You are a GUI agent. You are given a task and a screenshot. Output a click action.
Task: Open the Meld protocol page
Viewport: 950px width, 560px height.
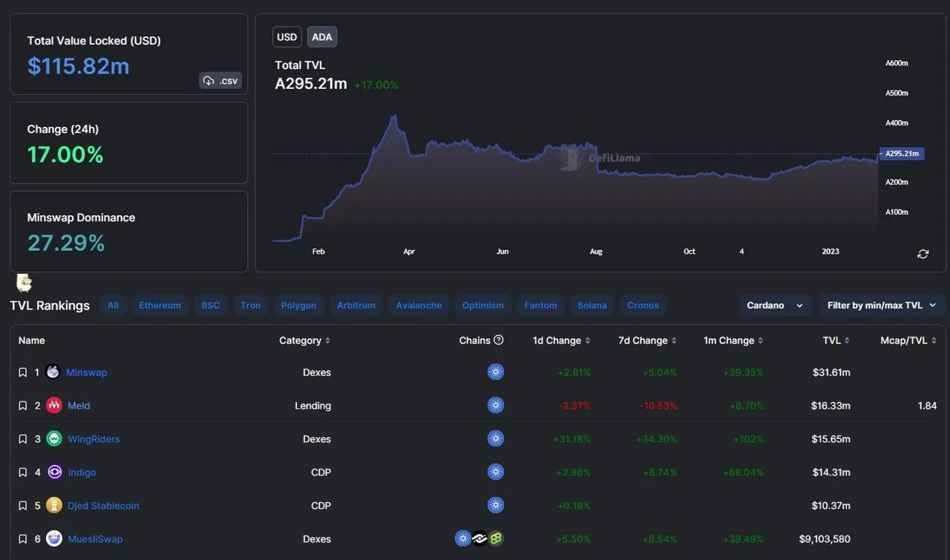(x=79, y=406)
